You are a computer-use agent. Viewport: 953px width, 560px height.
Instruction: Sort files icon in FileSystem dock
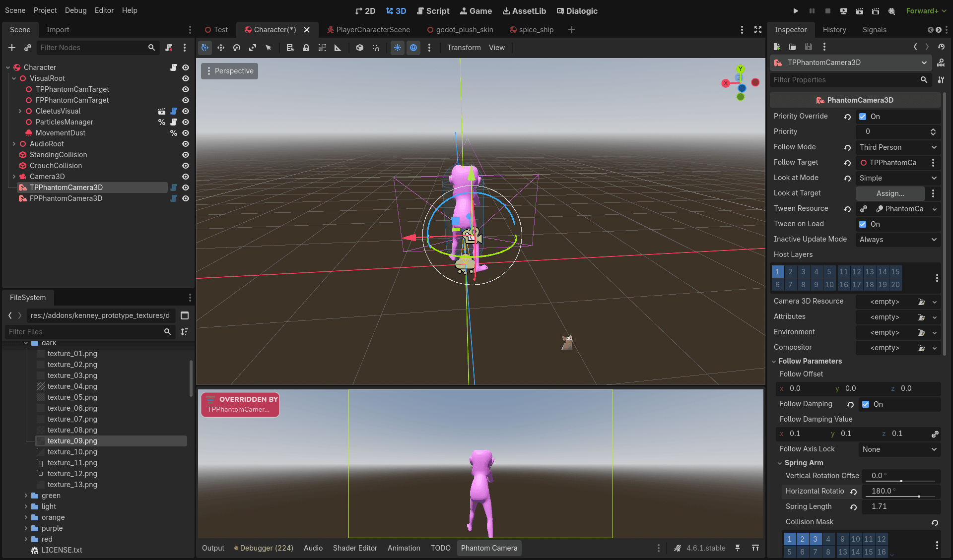(185, 332)
